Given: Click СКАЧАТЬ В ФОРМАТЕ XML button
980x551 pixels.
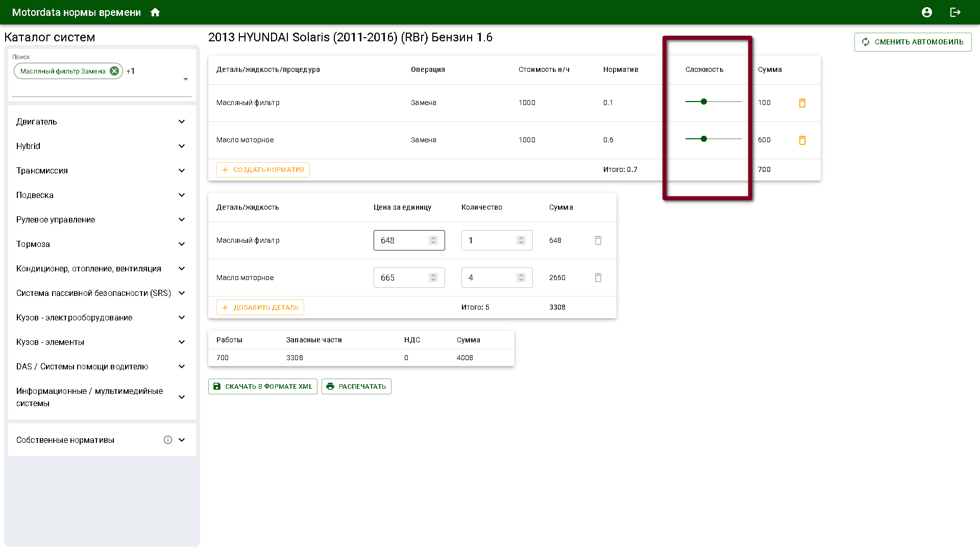Looking at the screenshot, I should 263,386.
